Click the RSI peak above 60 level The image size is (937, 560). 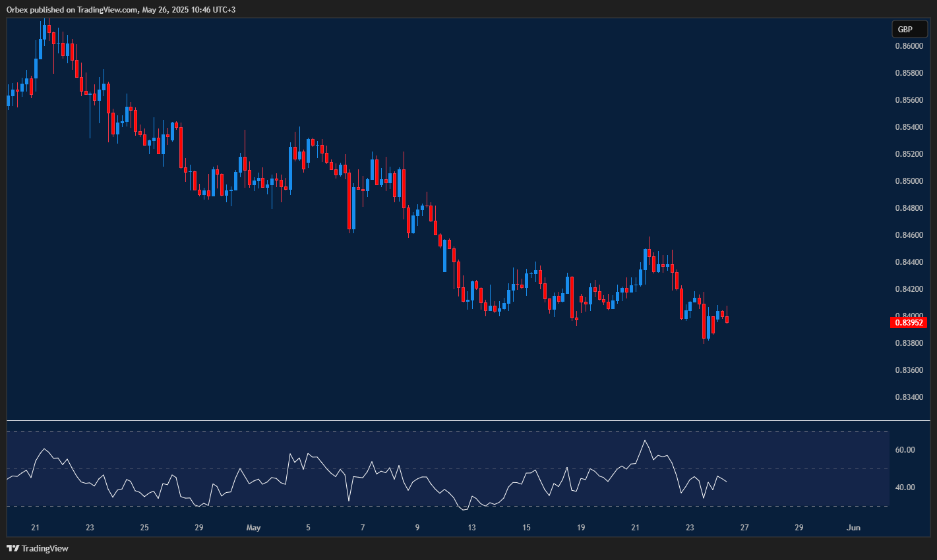646,439
